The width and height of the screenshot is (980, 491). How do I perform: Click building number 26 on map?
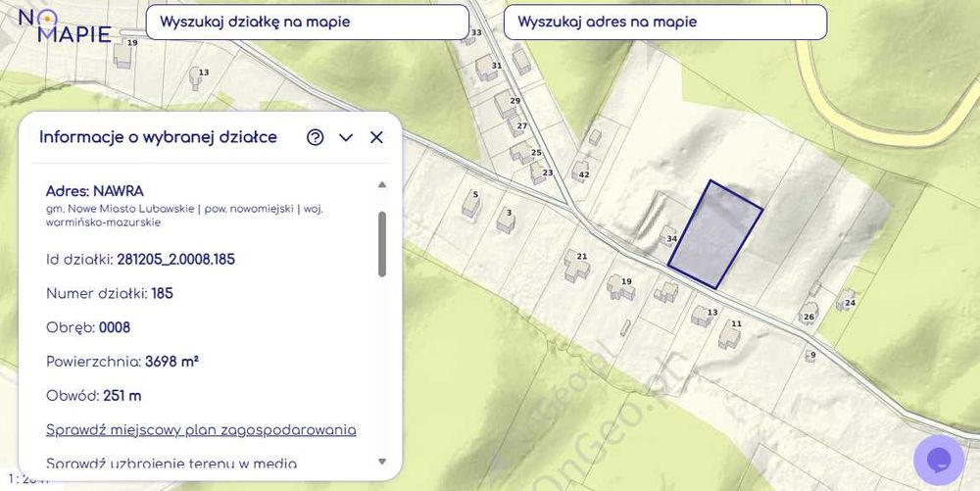808,315
